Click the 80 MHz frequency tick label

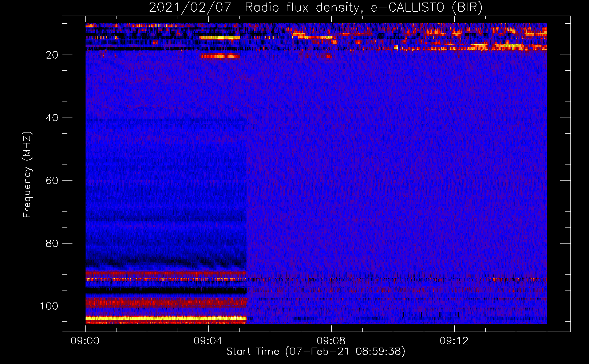coord(52,243)
